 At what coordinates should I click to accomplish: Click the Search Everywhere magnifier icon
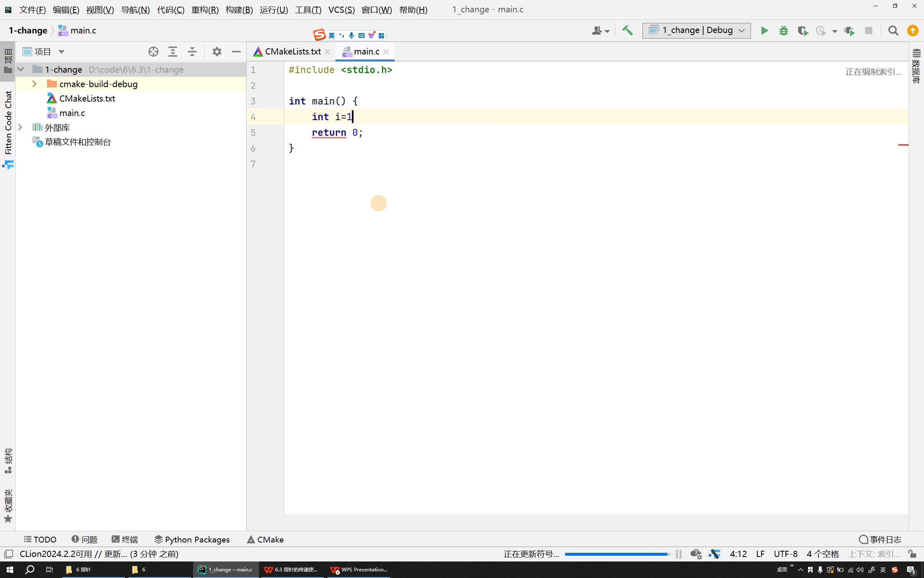tap(893, 31)
